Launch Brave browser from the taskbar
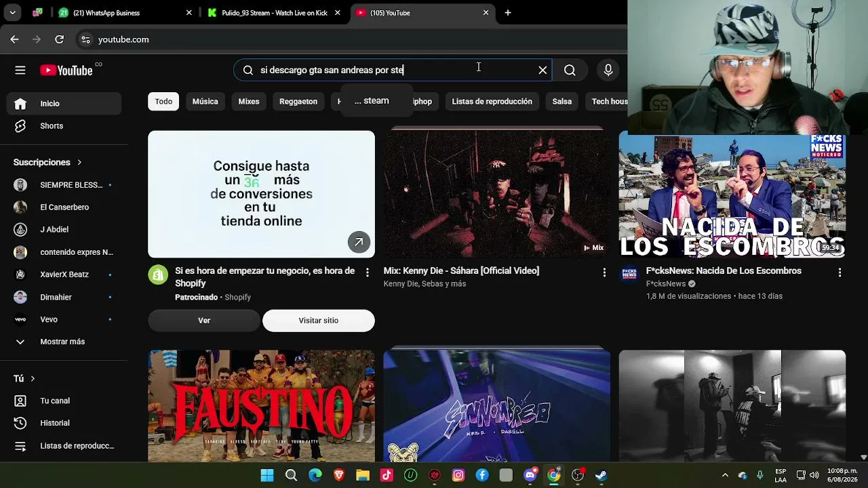Screen dimensions: 868x488 [x=339, y=475]
